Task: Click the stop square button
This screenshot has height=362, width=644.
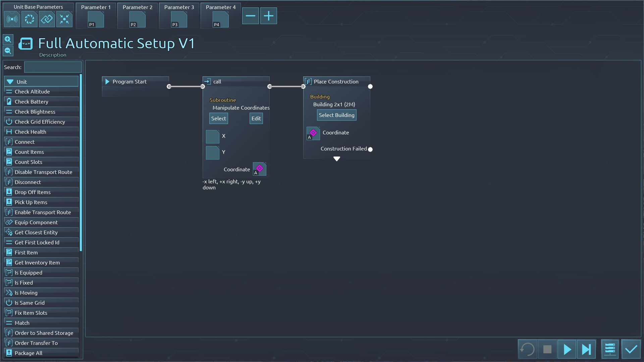Action: tap(547, 350)
